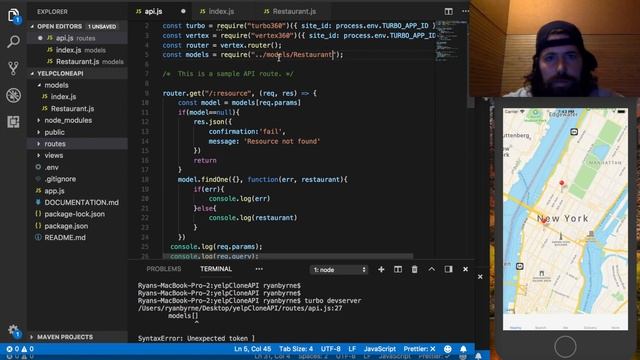The image size is (640, 360).
Task: Show errors count in status bar
Action: [x=13, y=349]
